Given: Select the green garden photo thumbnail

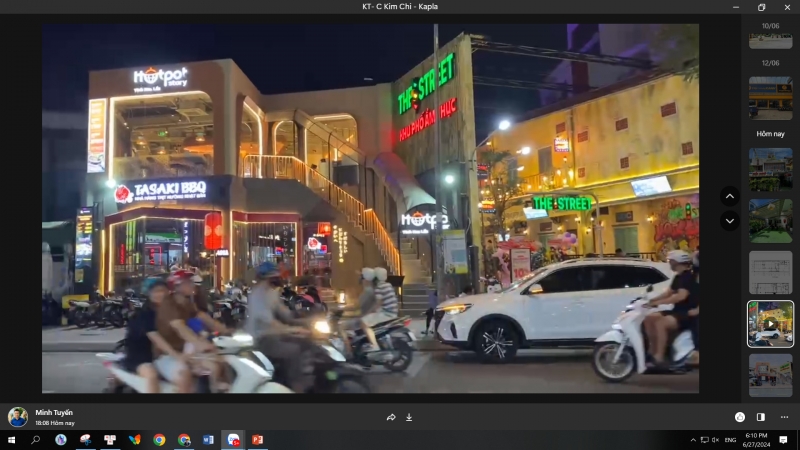Looking at the screenshot, I should (770, 220).
